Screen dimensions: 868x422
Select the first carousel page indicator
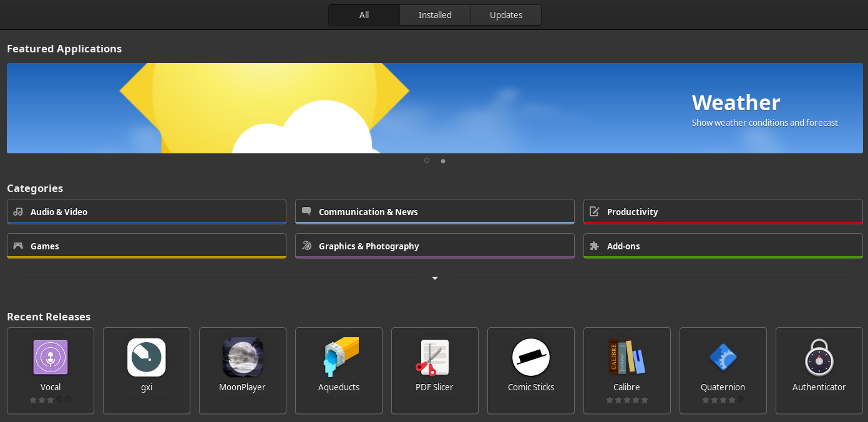pos(427,160)
